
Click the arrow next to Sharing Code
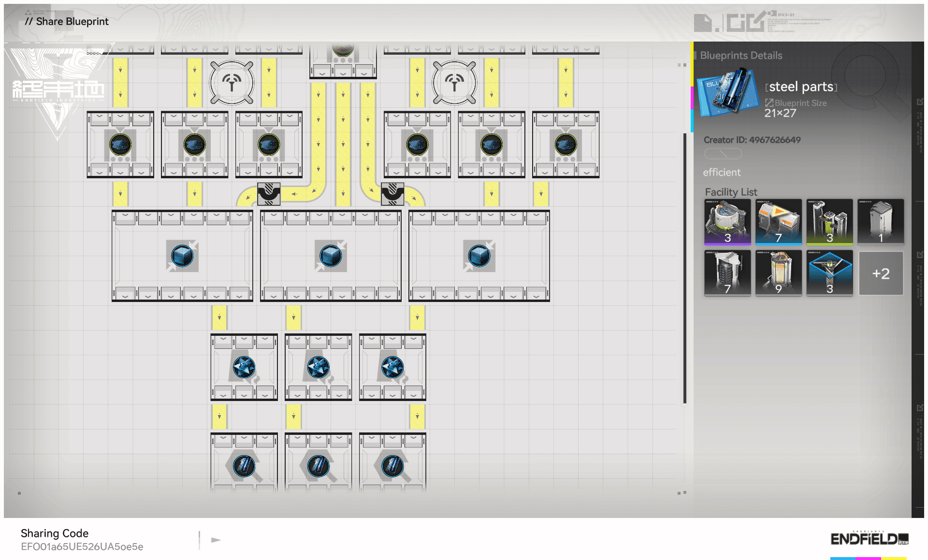pos(216,540)
